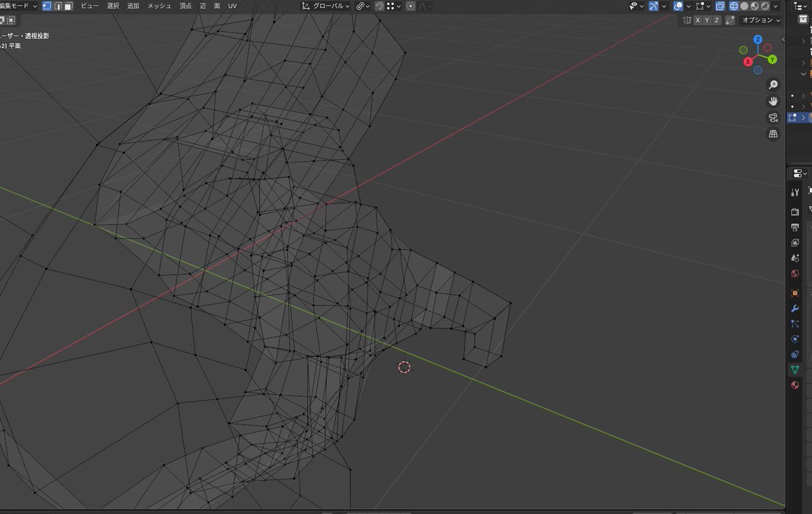Open Output properties tab
Image resolution: width=812 pixels, height=514 pixels.
pyautogui.click(x=795, y=227)
